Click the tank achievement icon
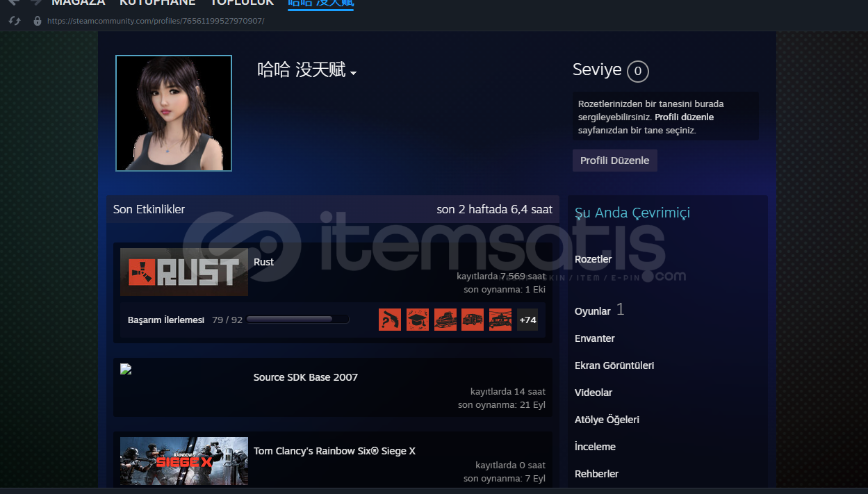Screen dimensions: 868x494 [x=445, y=320]
